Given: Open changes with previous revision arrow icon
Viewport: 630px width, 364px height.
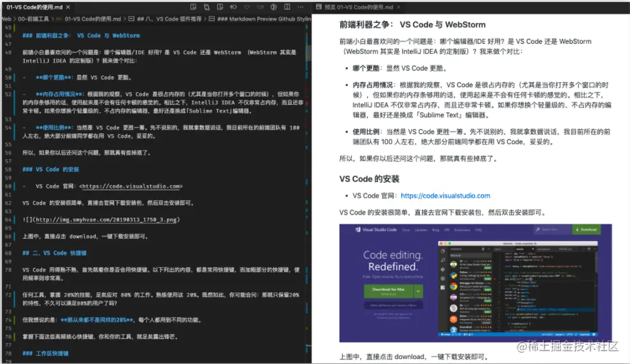Looking at the screenshot, I should coord(233,7).
